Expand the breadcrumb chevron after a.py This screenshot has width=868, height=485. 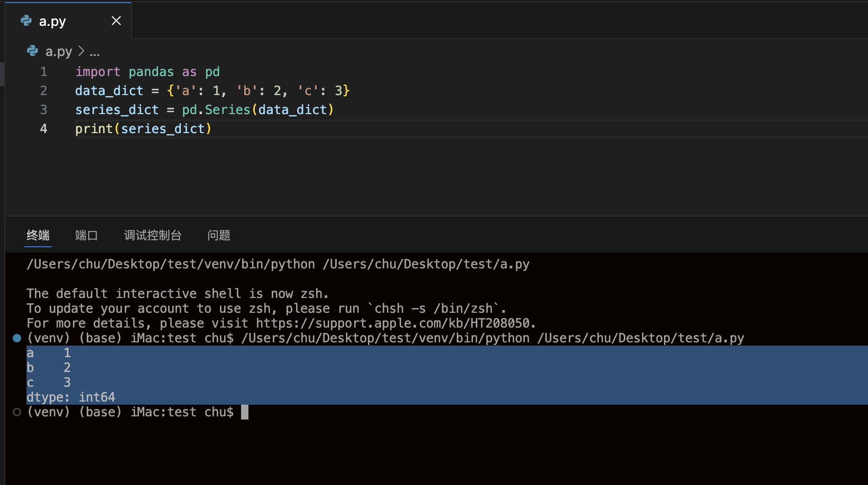point(81,51)
